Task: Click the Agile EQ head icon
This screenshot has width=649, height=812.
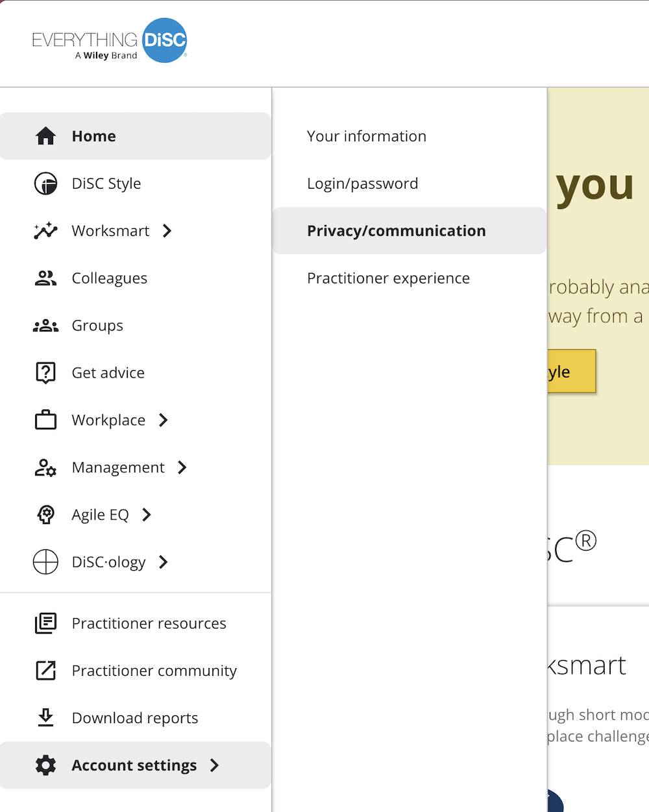Action: 45,515
